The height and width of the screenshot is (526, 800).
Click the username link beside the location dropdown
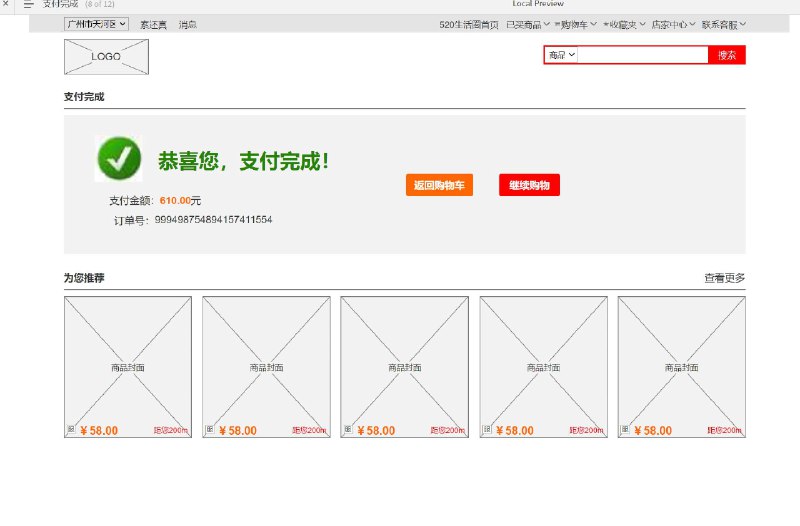(153, 24)
